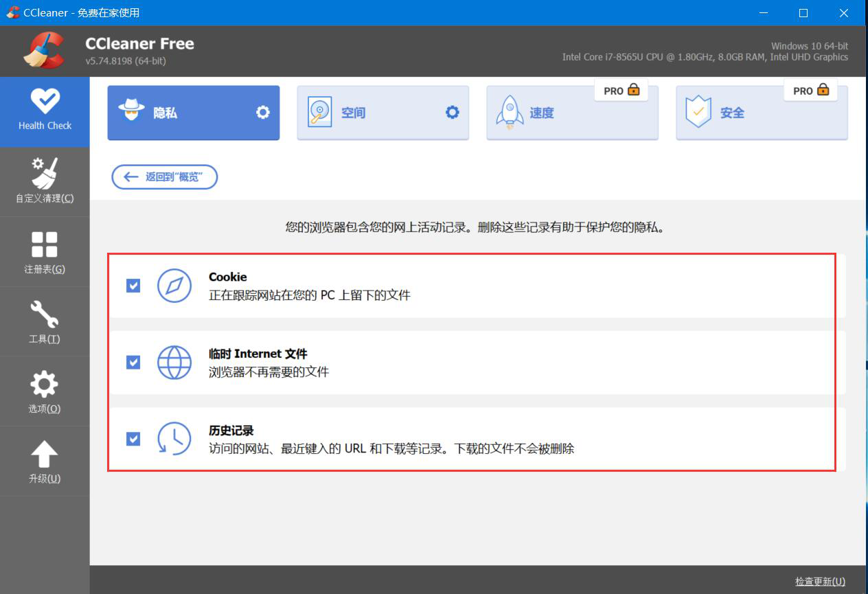Switch to the 速度 PRO tab

point(573,113)
